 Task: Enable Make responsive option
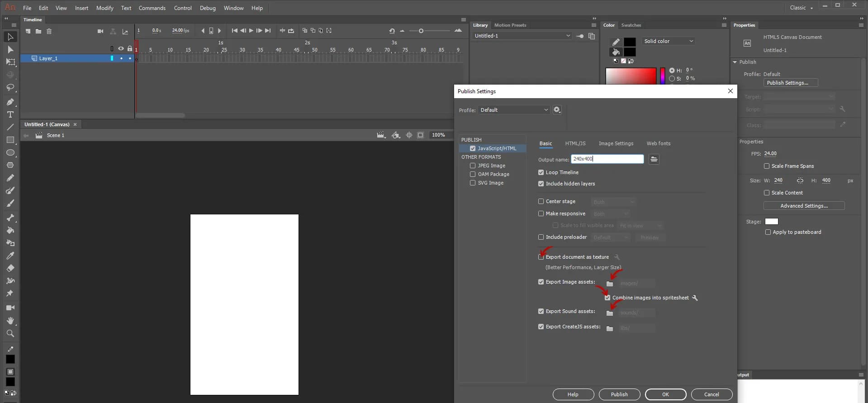coord(541,213)
